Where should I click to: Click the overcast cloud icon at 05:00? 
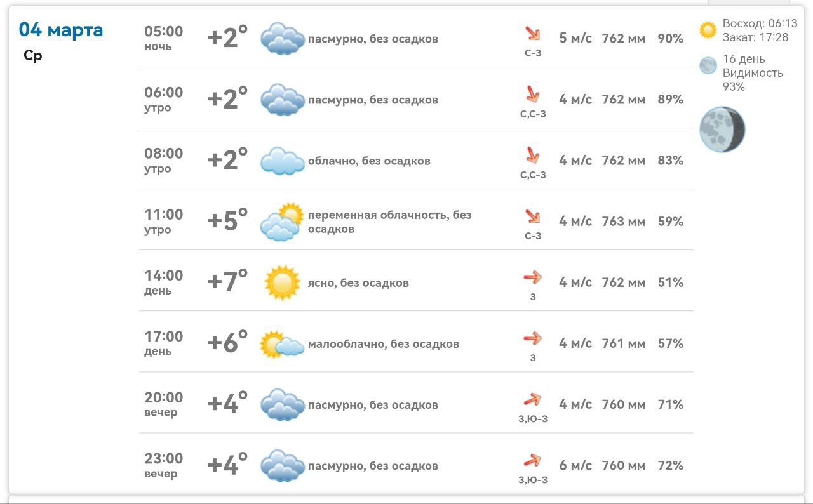click(x=283, y=38)
